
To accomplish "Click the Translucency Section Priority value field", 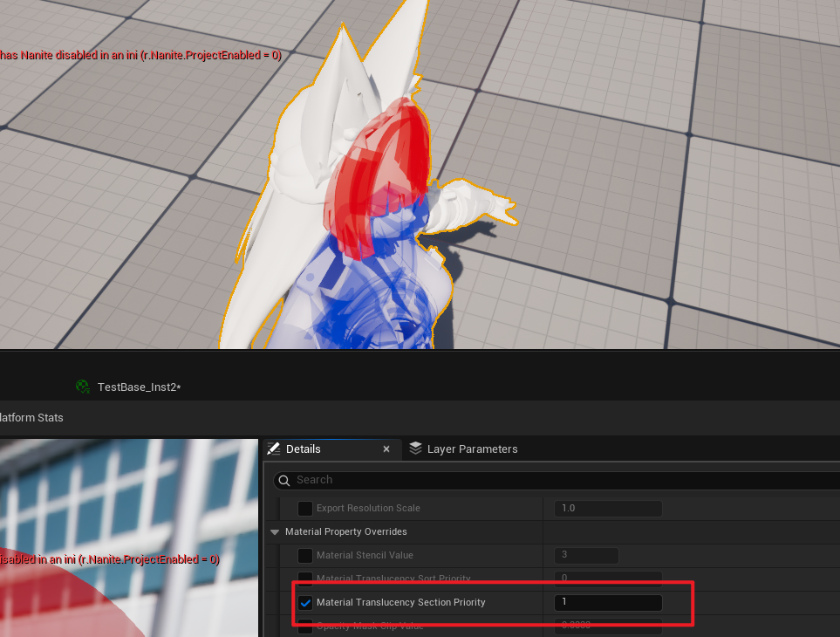I will [607, 602].
